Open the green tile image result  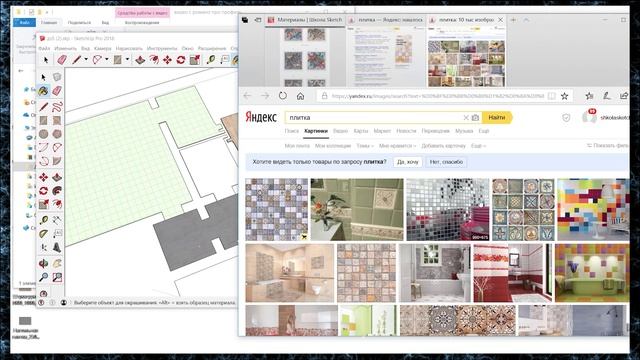[357, 209]
